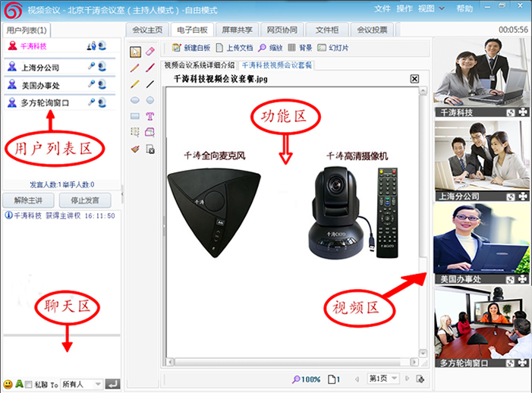Click 上传文档 to upload a document
This screenshot has width=532, height=393.
coord(235,48)
